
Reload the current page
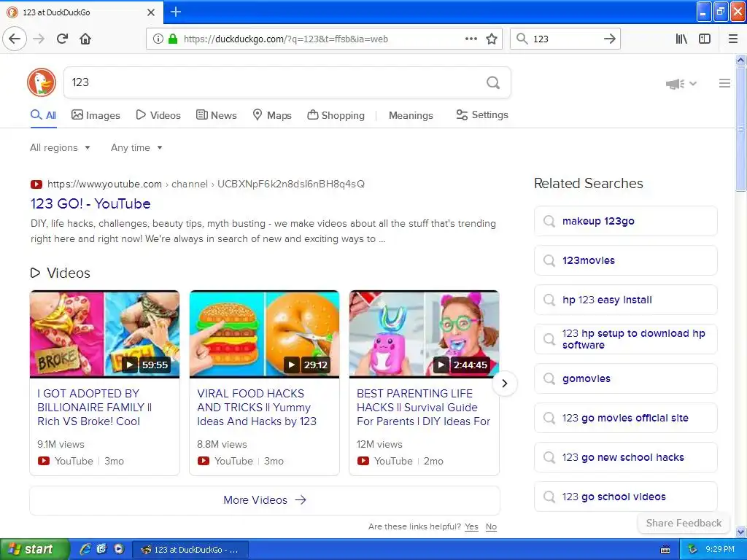[63, 39]
